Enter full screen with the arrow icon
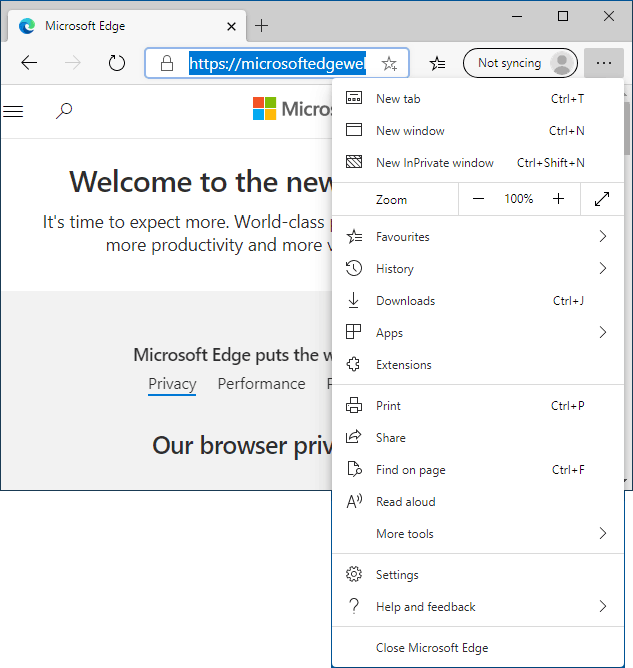 tap(602, 199)
